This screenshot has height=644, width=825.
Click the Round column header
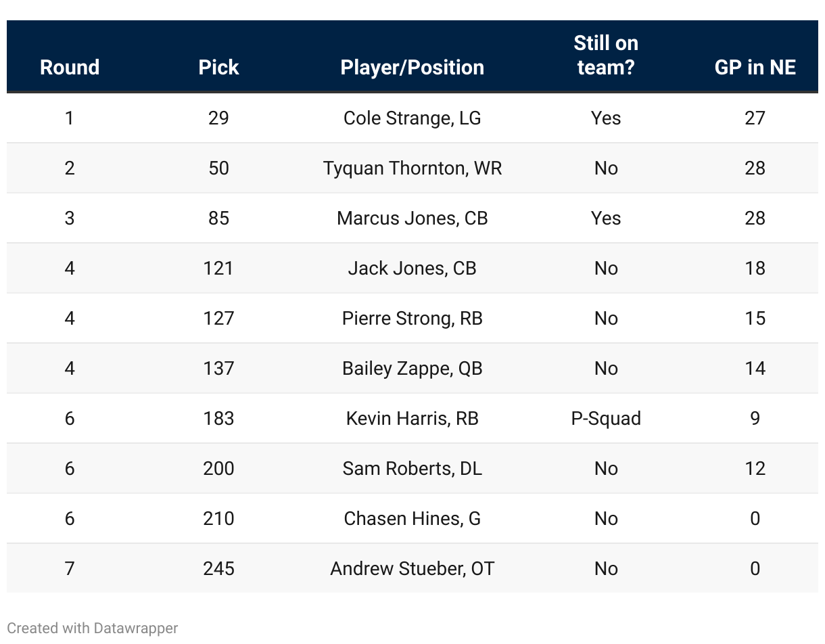coord(70,67)
